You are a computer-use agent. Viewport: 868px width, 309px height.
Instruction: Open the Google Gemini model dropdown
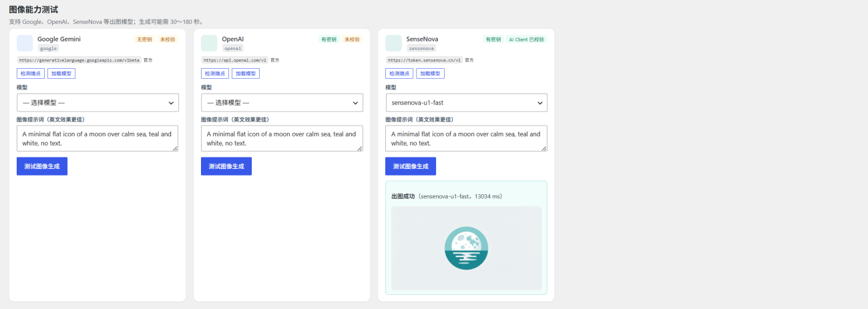tap(97, 103)
